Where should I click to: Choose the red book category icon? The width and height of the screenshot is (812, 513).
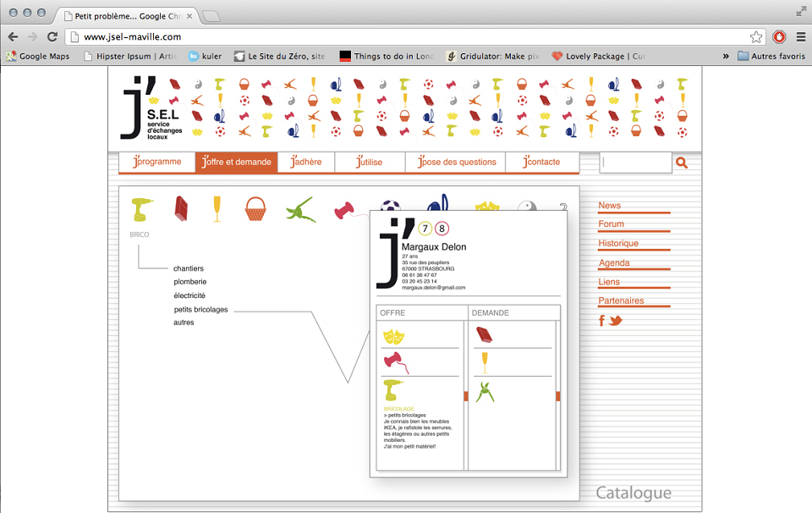coord(181,209)
